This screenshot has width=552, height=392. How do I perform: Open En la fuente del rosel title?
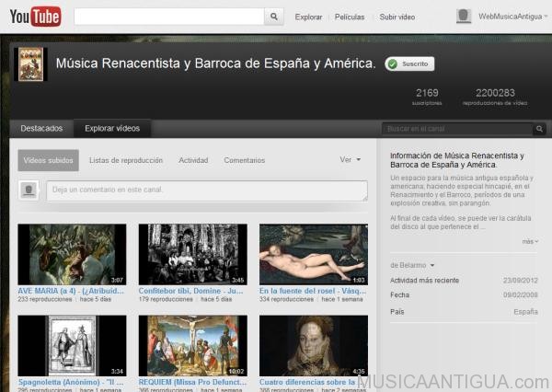point(313,291)
